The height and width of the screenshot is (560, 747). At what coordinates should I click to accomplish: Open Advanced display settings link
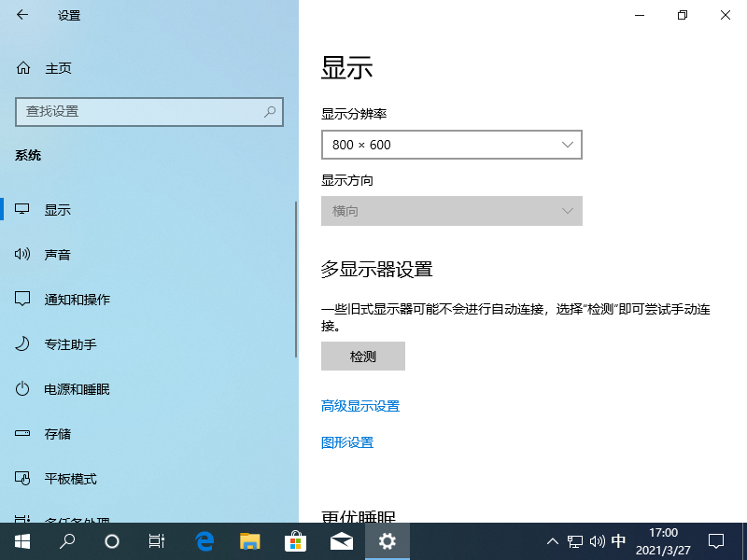click(360, 406)
